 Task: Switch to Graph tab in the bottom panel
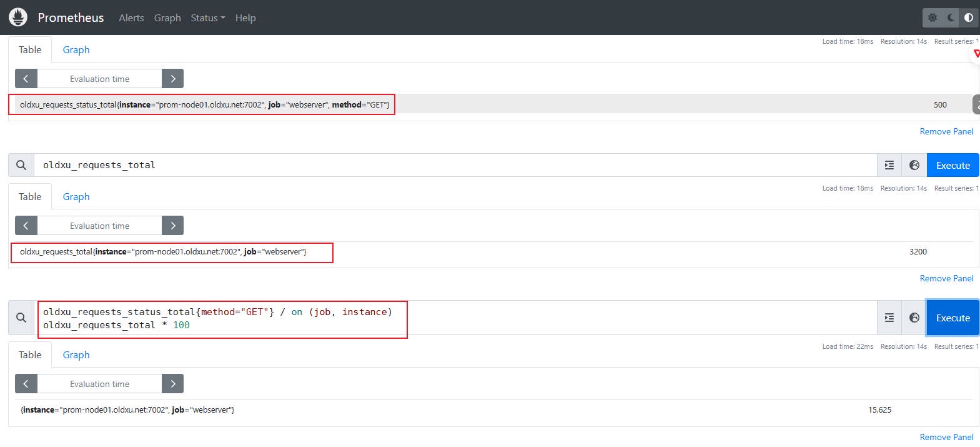pyautogui.click(x=76, y=354)
